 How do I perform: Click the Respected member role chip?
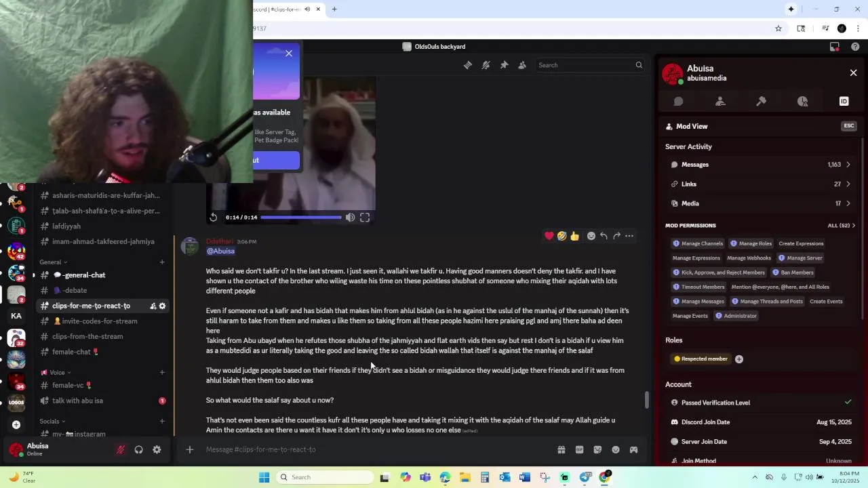click(701, 359)
